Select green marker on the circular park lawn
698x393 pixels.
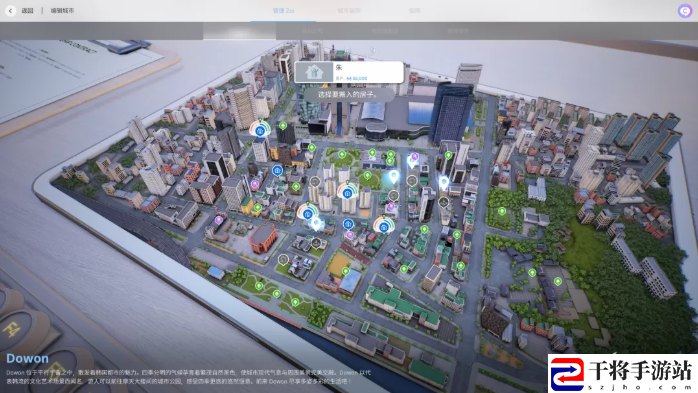(368, 175)
